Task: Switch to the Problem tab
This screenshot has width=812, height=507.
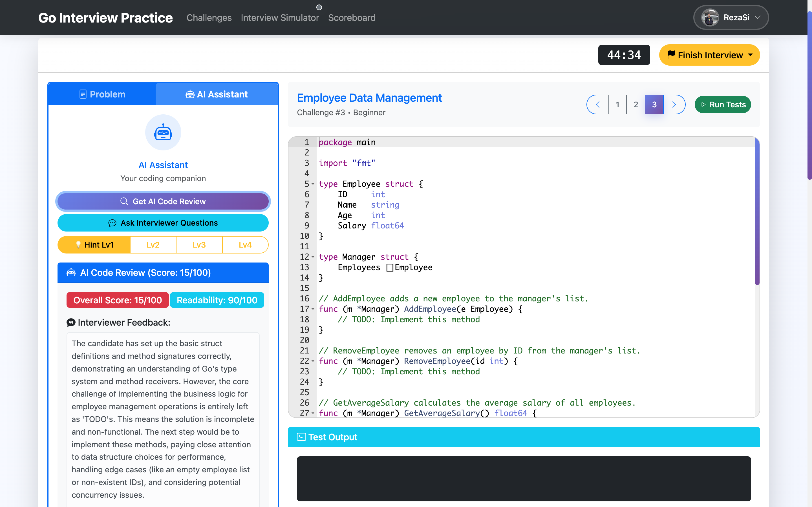Action: pos(102,94)
